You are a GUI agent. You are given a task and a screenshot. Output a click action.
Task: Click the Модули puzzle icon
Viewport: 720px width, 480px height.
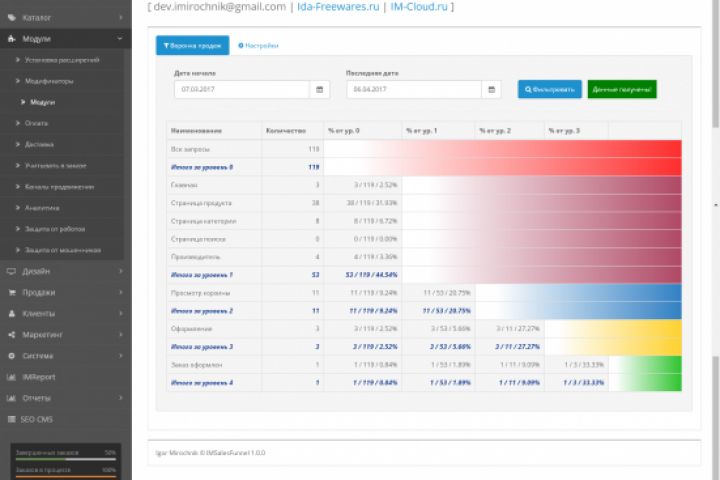tap(11, 39)
